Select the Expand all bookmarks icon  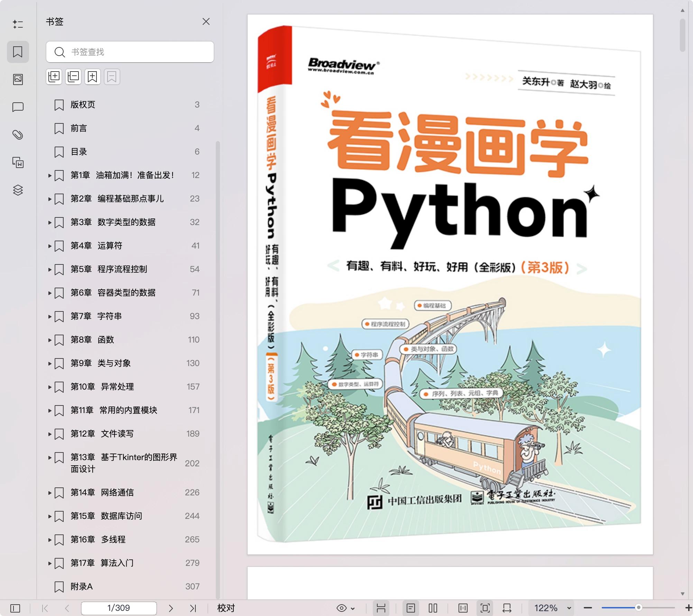coord(54,77)
